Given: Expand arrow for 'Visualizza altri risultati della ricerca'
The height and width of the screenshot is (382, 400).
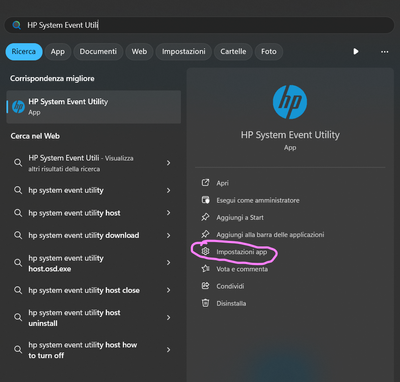Looking at the screenshot, I should (168, 163).
